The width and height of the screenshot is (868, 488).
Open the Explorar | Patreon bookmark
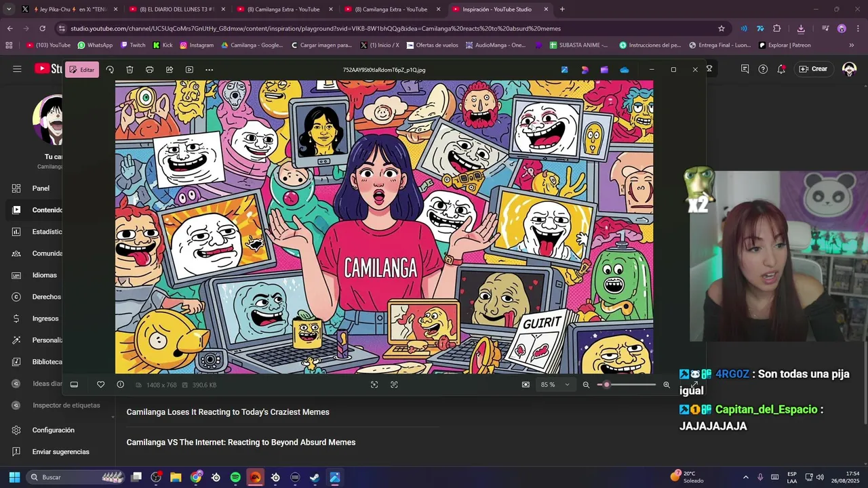click(x=785, y=45)
